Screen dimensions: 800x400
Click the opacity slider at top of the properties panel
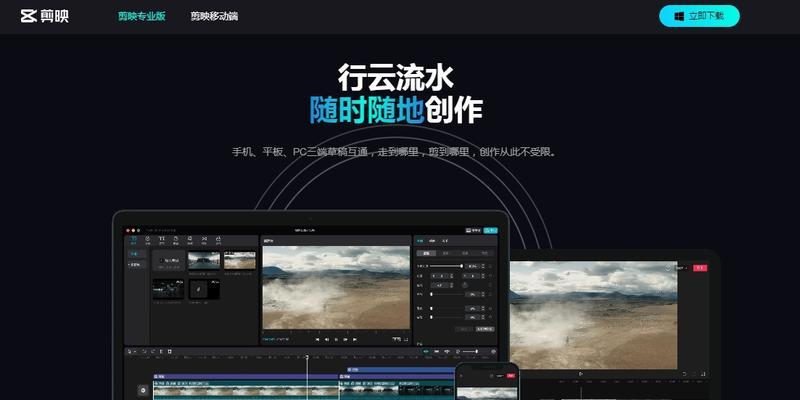click(x=446, y=266)
